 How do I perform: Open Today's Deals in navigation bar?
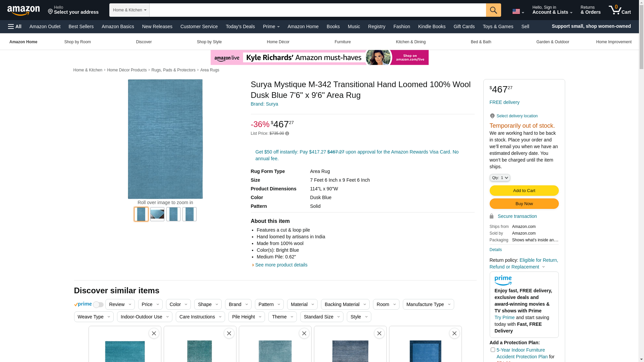coord(240,26)
